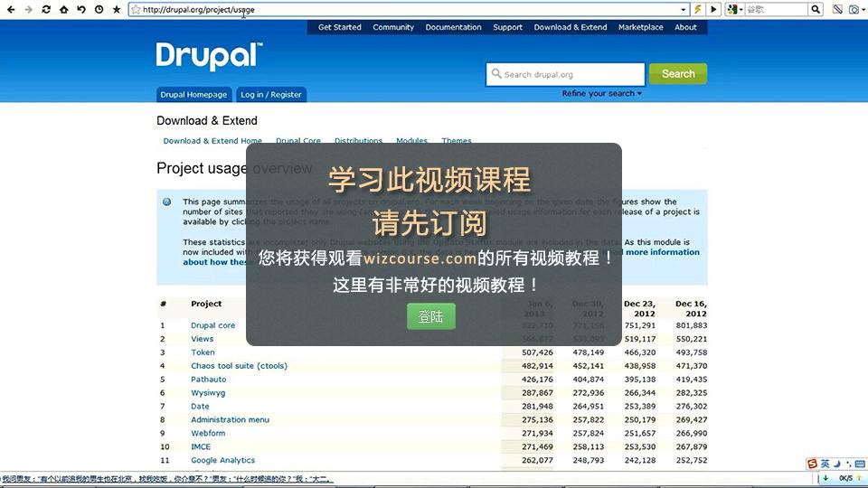Open the address bar URL history dropdown

(684, 9)
